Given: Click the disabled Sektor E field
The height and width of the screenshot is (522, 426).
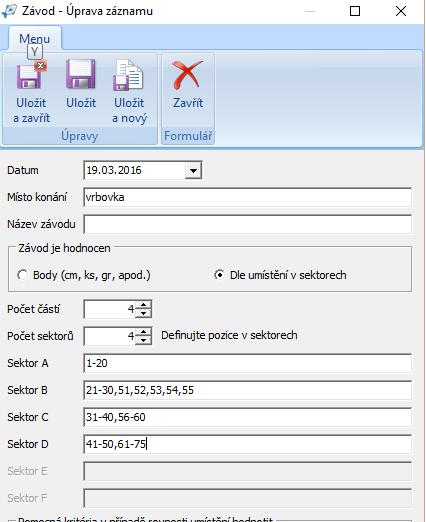Looking at the screenshot, I should tap(248, 471).
